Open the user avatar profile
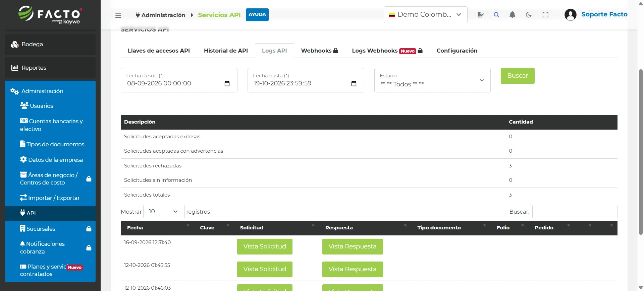Viewport: 644px width, 291px height. click(x=570, y=15)
